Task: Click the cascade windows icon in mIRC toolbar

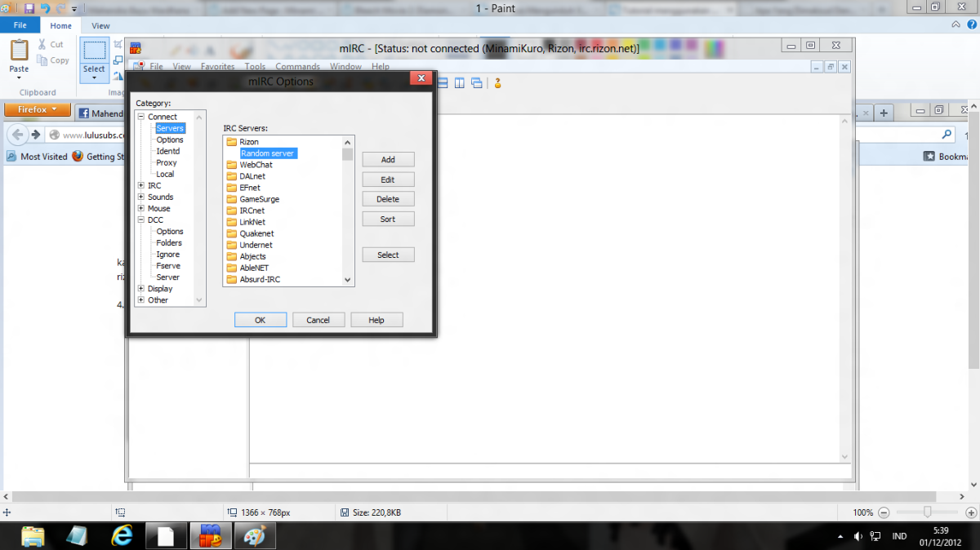Action: coord(476,82)
